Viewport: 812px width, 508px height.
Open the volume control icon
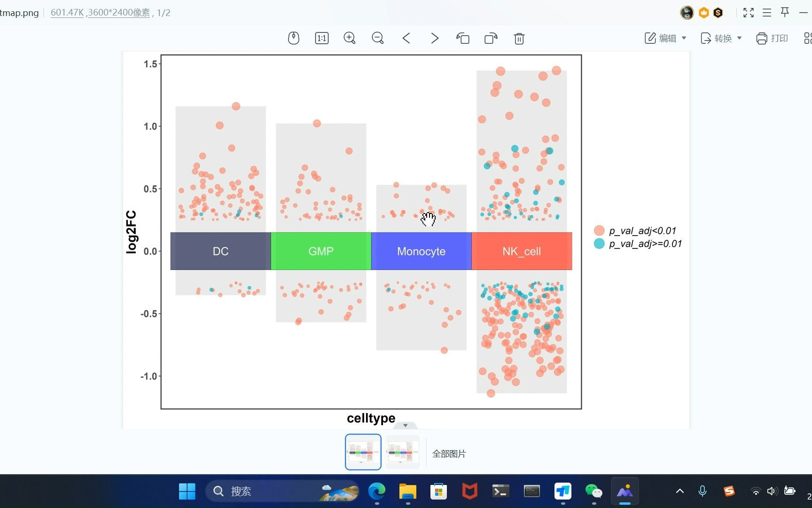pyautogui.click(x=772, y=492)
